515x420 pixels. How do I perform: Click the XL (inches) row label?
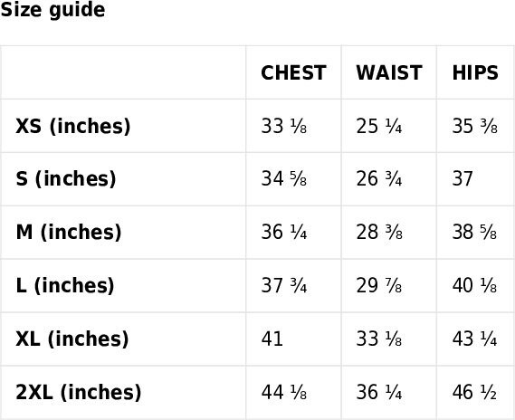tap(72, 339)
